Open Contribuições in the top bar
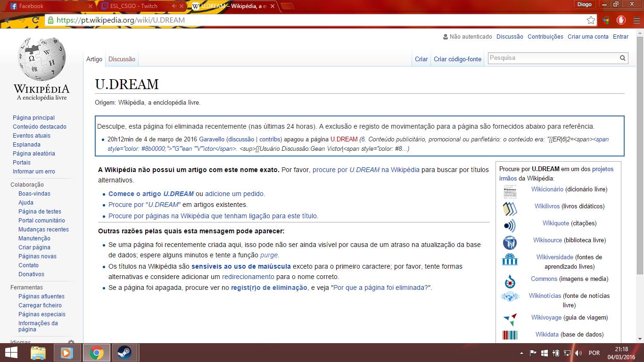 (545, 37)
